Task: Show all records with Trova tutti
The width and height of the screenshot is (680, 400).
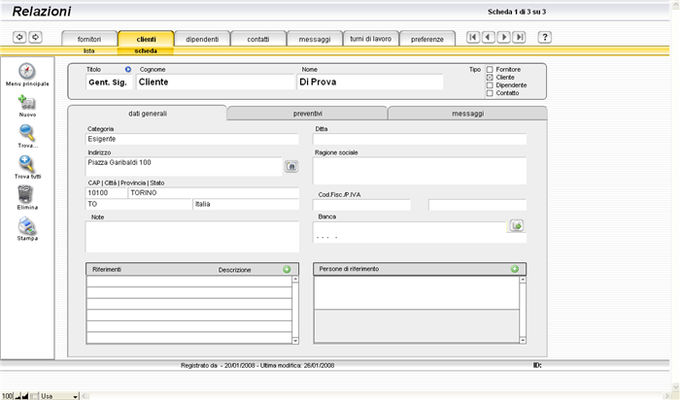Action: (x=26, y=164)
